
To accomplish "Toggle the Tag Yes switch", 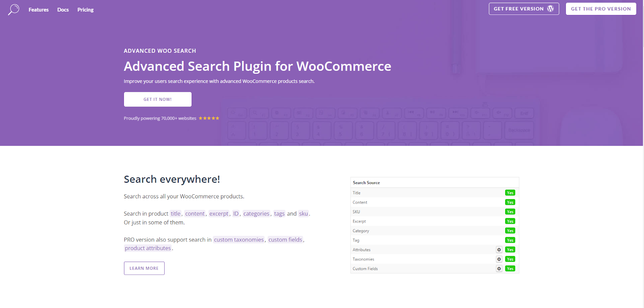I will tap(510, 240).
